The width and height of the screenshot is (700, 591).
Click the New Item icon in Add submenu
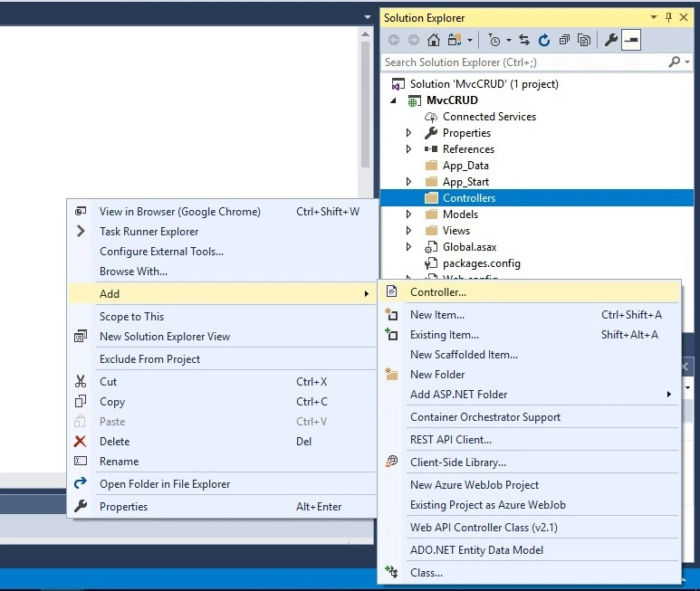pyautogui.click(x=391, y=314)
